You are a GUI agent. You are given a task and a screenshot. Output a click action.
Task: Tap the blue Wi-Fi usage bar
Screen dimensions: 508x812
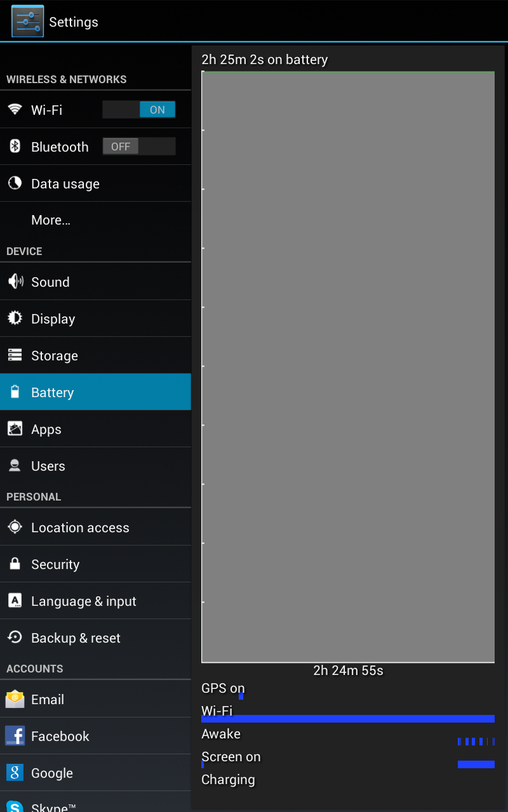348,719
